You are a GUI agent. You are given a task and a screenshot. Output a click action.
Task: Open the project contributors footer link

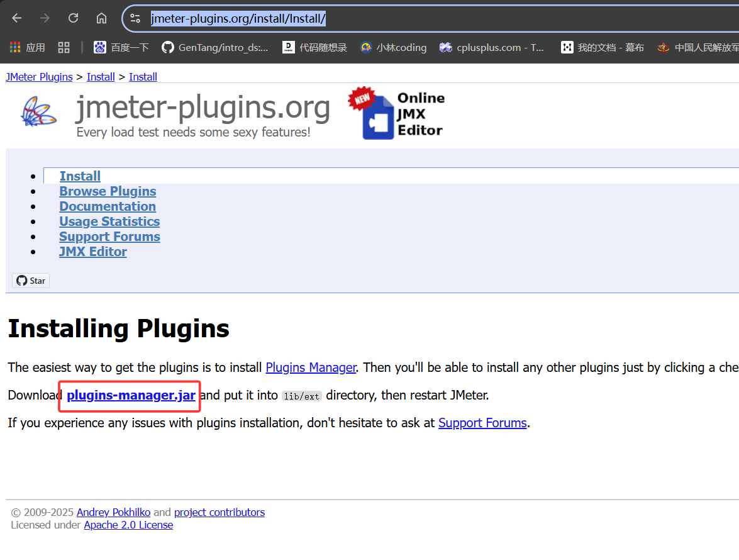point(219,512)
